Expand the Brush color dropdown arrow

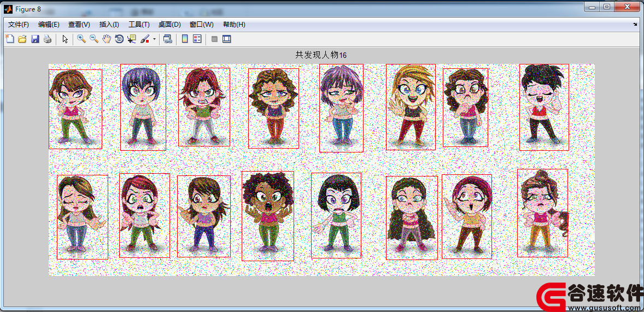[x=154, y=39]
